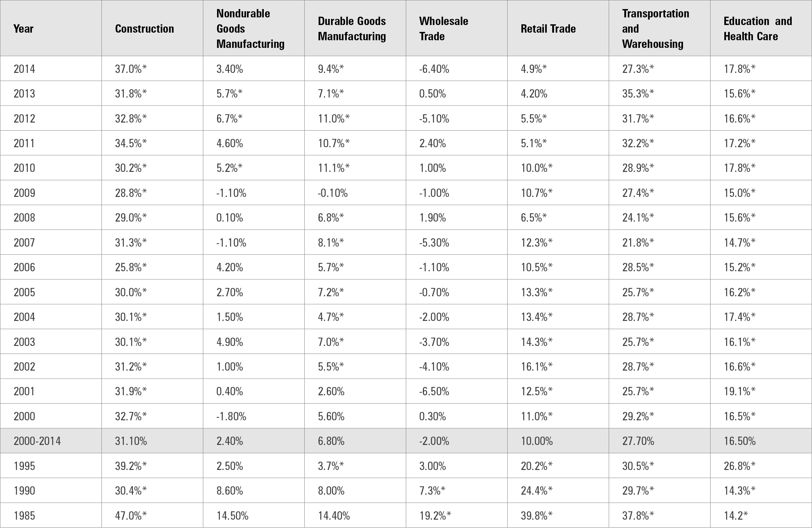This screenshot has height=528, width=812.
Task: Click the 2001 Education value 19.1%*
Action: click(740, 391)
